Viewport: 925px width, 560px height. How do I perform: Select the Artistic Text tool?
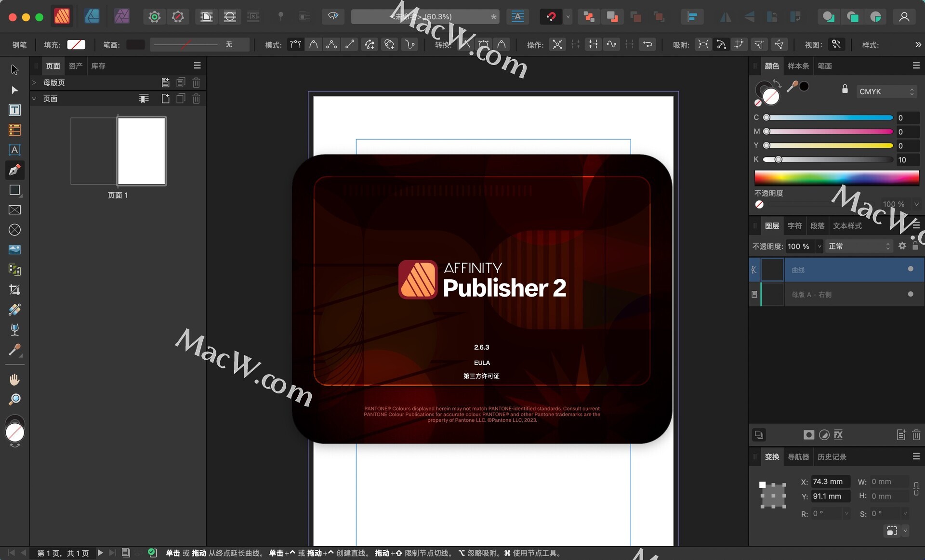14,150
